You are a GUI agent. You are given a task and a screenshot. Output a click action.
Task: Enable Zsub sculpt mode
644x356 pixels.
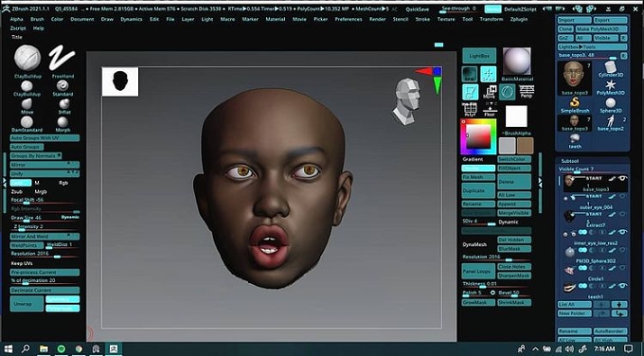tap(17, 192)
